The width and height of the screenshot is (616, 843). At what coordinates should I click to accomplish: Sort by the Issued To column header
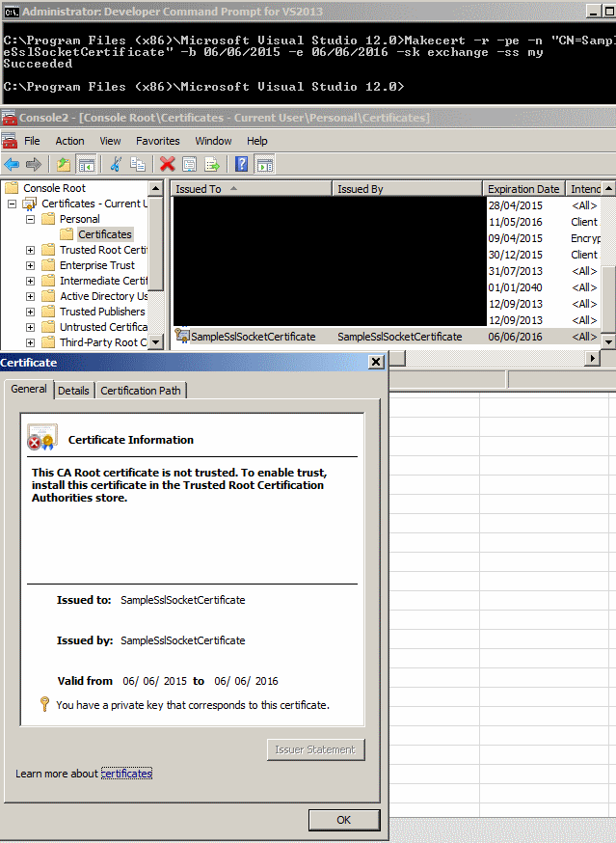[x=251, y=189]
